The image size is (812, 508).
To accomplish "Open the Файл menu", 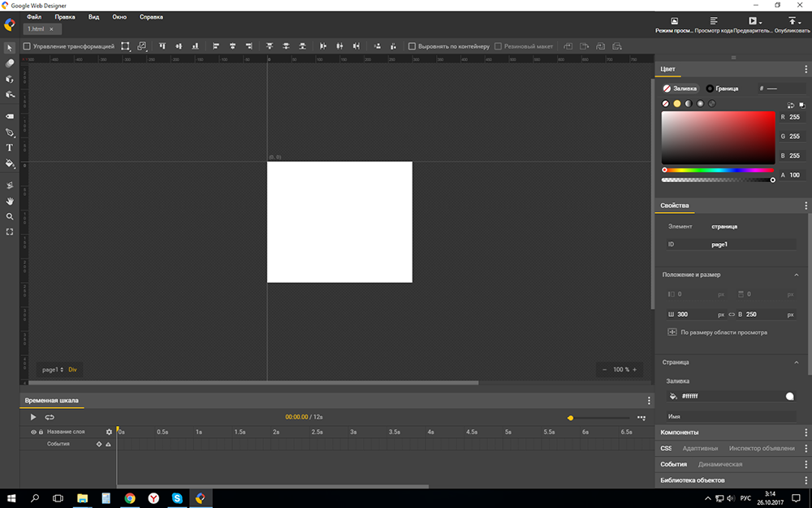I will click(34, 16).
